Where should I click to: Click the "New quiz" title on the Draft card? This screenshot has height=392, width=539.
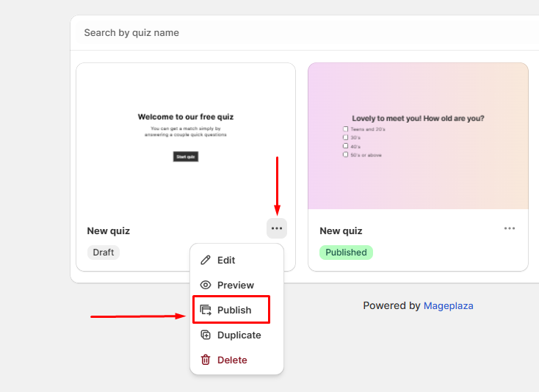(109, 231)
